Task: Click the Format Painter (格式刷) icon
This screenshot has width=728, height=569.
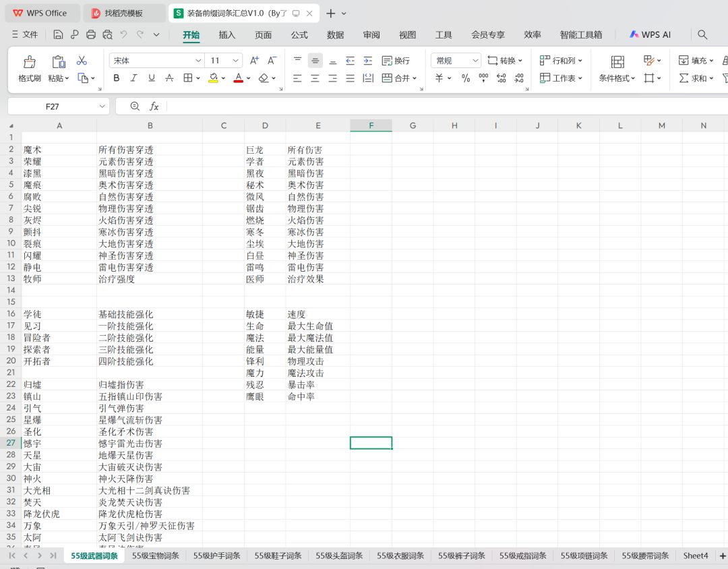Action: (x=29, y=62)
